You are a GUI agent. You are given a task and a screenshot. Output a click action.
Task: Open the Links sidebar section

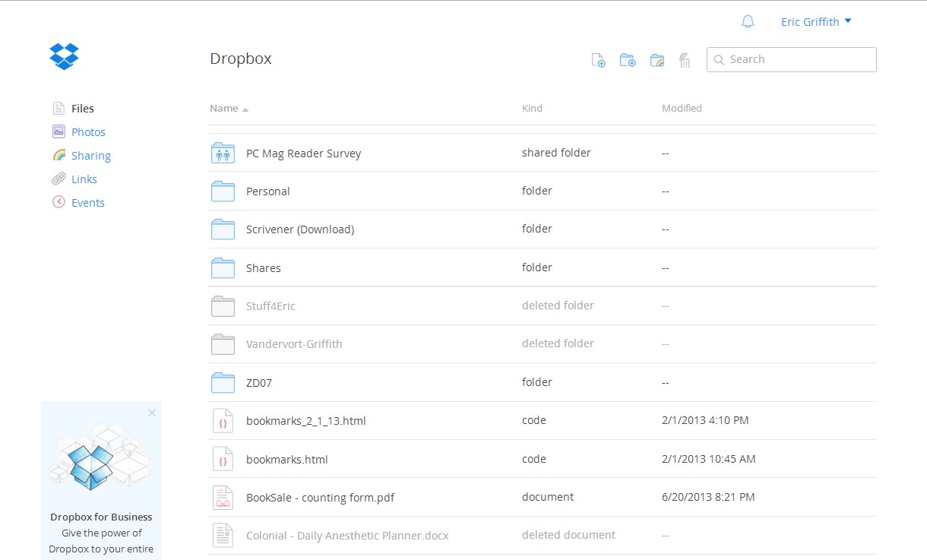(x=84, y=179)
